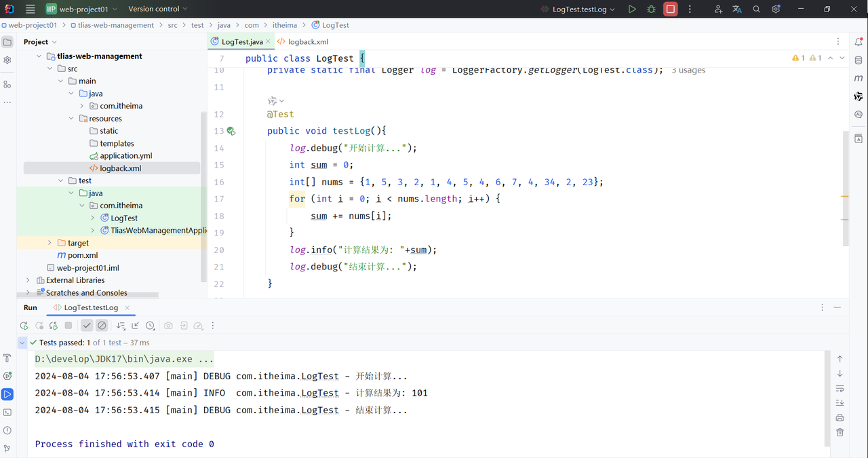Stop the running process with red square

(x=671, y=9)
